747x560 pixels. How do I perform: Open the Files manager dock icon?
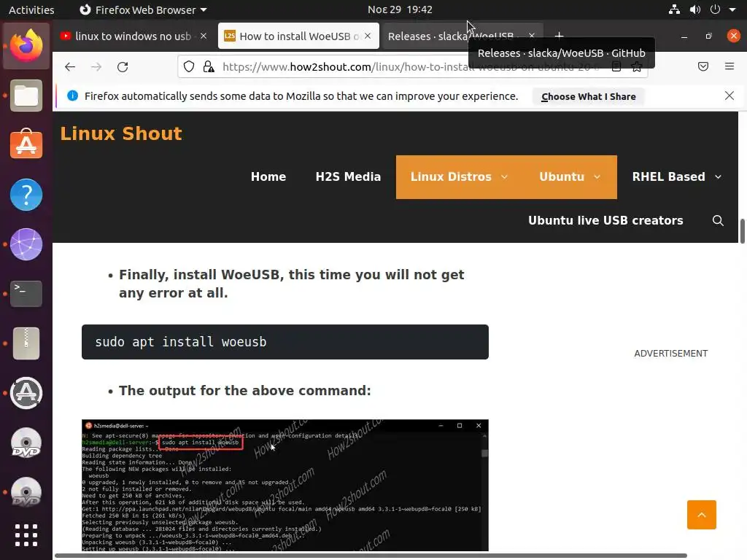click(26, 96)
